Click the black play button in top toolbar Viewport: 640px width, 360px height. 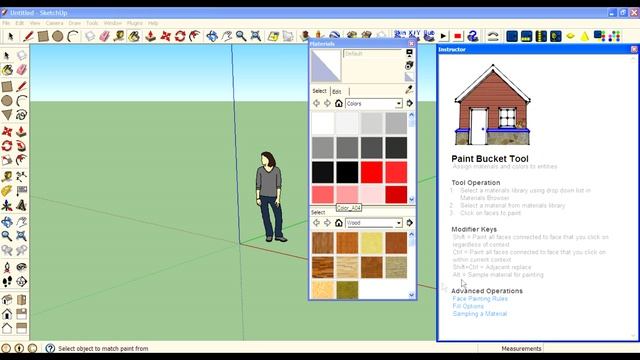tap(443, 36)
